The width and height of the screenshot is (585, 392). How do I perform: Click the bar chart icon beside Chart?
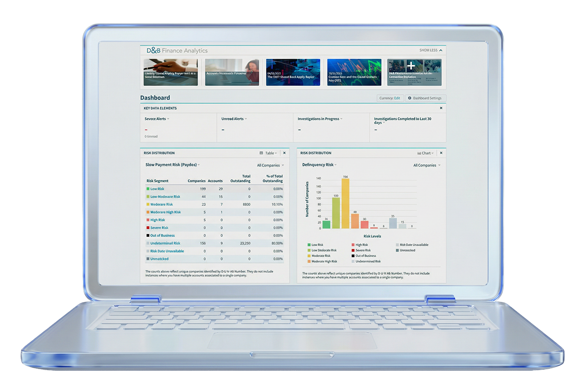coord(419,153)
